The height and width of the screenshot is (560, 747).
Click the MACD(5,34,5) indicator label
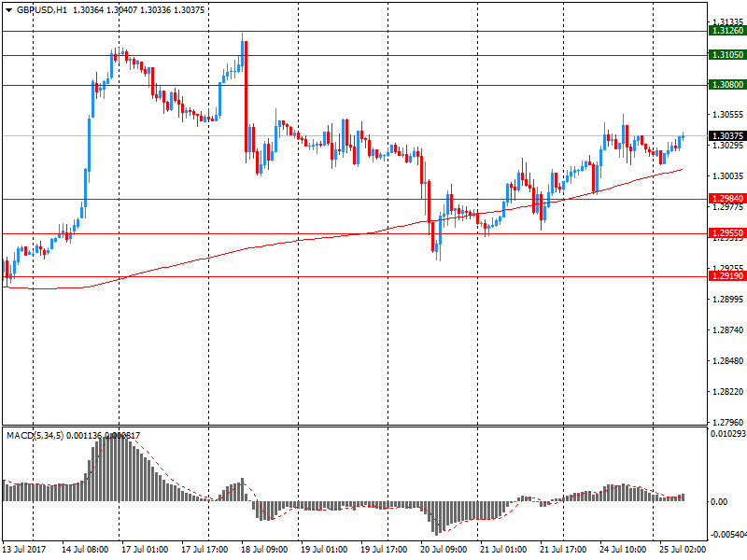point(35,435)
